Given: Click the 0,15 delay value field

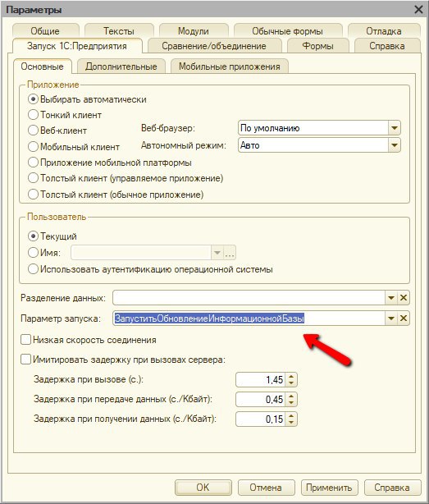Looking at the screenshot, I should click(x=261, y=419).
